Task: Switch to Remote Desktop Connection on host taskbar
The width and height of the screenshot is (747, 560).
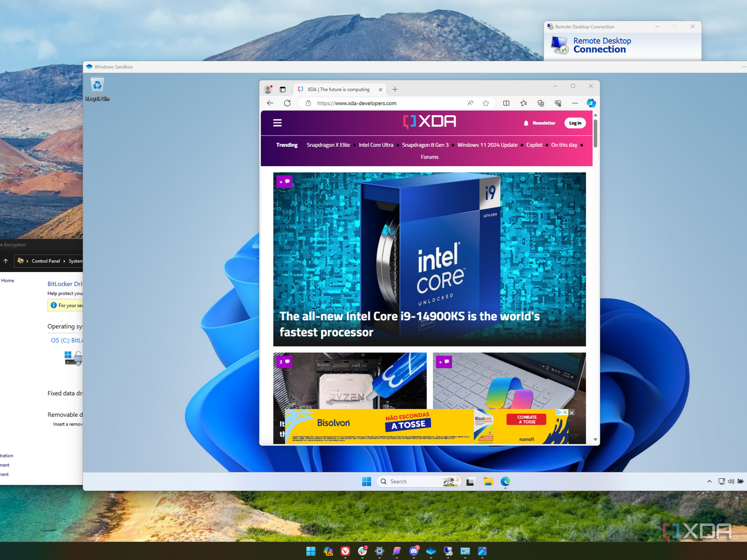Action: coord(448,551)
